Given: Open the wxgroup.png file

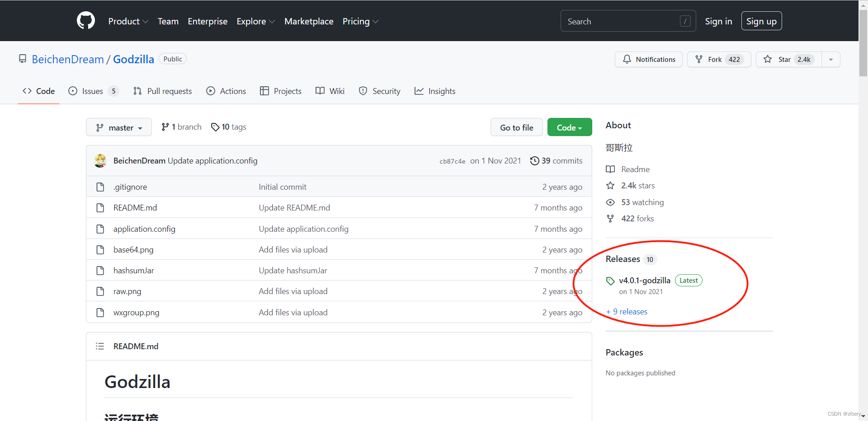Looking at the screenshot, I should tap(137, 313).
